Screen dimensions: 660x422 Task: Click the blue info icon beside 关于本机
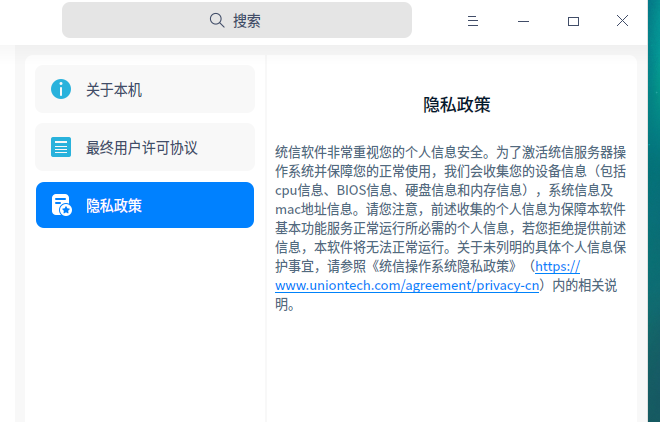[x=62, y=90]
